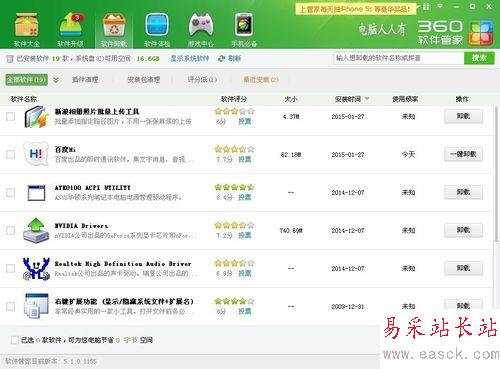Click 卸载 for NVIDIA Drivers

point(463,230)
